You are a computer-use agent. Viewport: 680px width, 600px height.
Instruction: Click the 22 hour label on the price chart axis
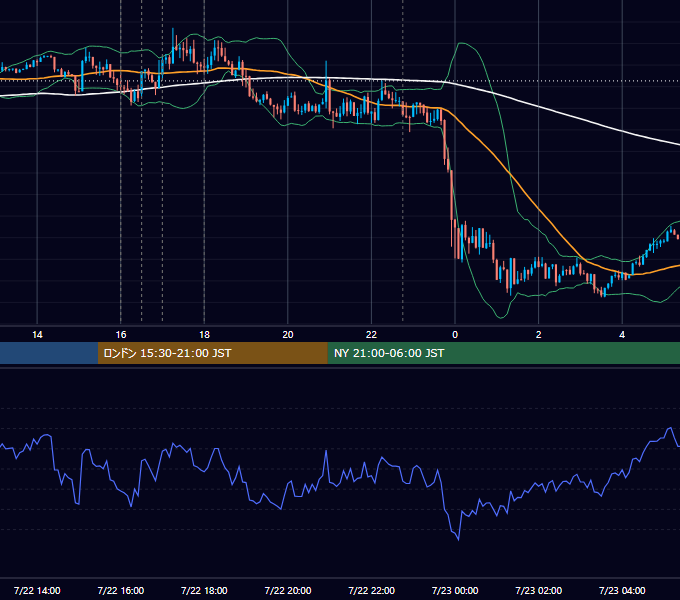click(371, 335)
